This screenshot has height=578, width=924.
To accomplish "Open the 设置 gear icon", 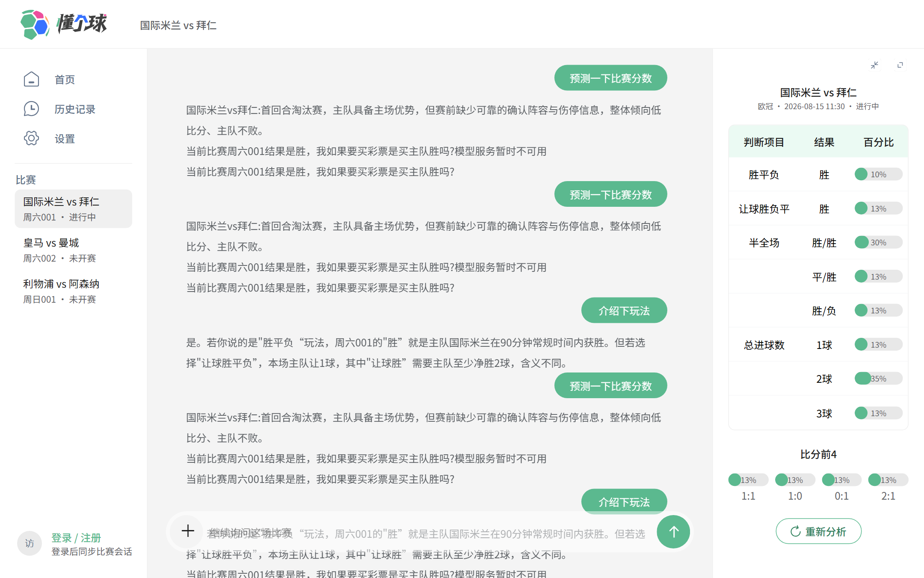I will 31,138.
